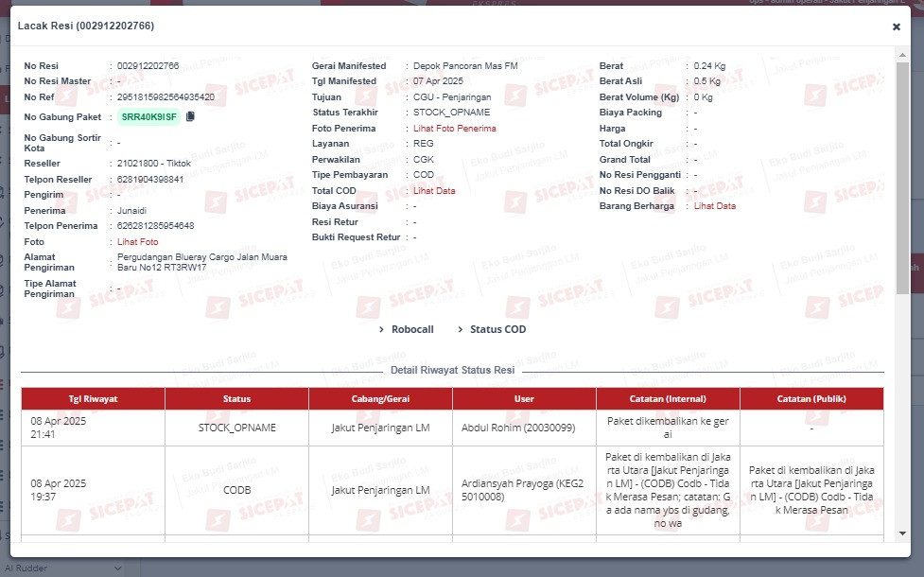
Task: Click scrollbar down arrow in dialog
Action: click(902, 533)
